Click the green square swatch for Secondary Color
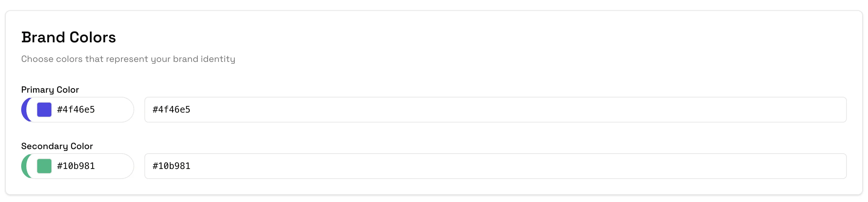 [x=44, y=166]
